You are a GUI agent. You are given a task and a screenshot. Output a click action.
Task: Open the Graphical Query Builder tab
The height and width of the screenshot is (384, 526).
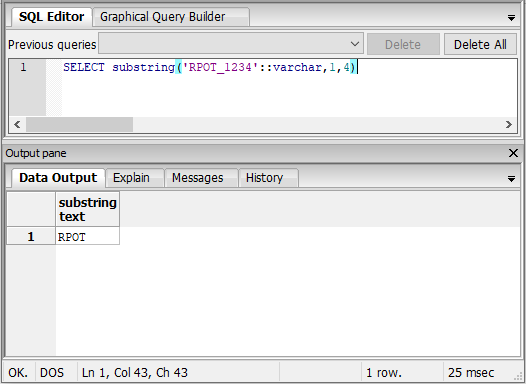171,17
